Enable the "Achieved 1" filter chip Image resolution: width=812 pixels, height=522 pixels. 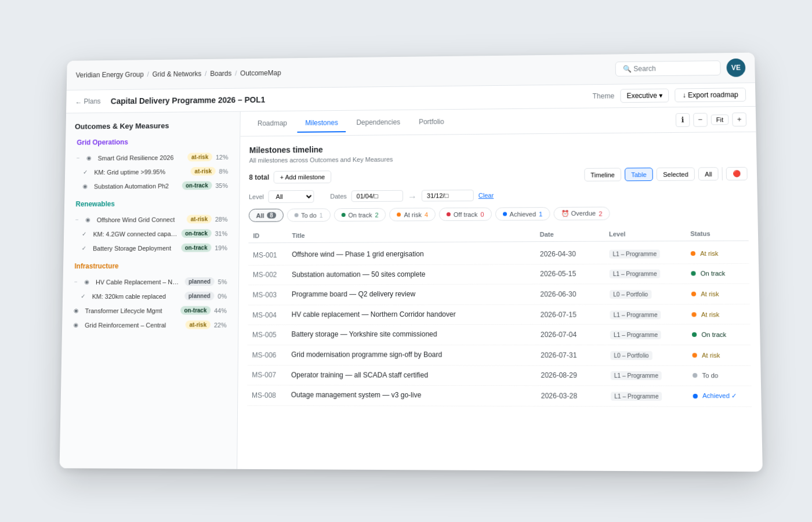point(522,213)
